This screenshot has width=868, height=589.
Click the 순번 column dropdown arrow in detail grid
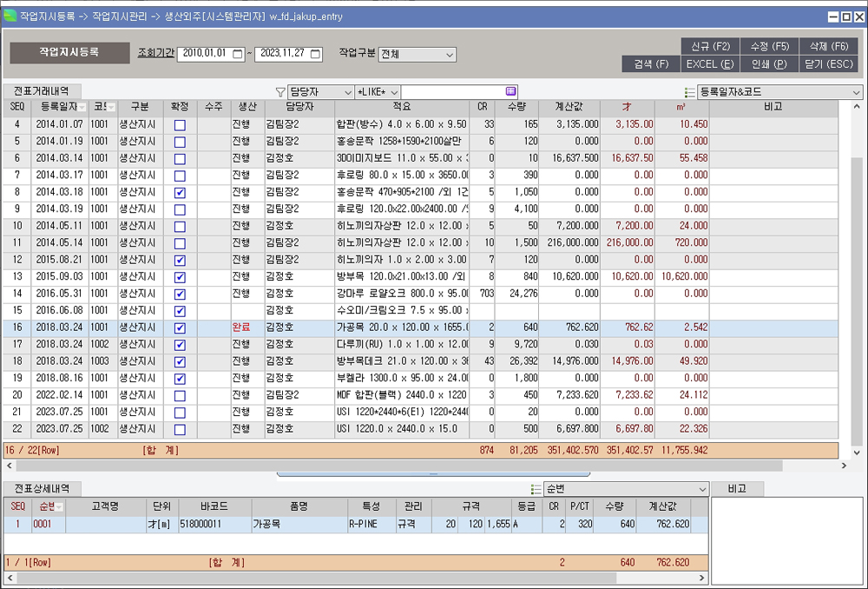pos(59,507)
